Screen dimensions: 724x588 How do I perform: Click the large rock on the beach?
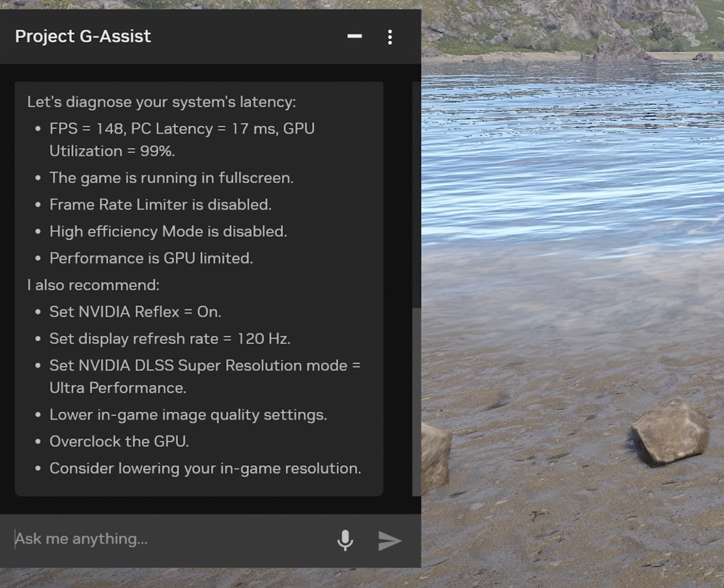[x=670, y=430]
